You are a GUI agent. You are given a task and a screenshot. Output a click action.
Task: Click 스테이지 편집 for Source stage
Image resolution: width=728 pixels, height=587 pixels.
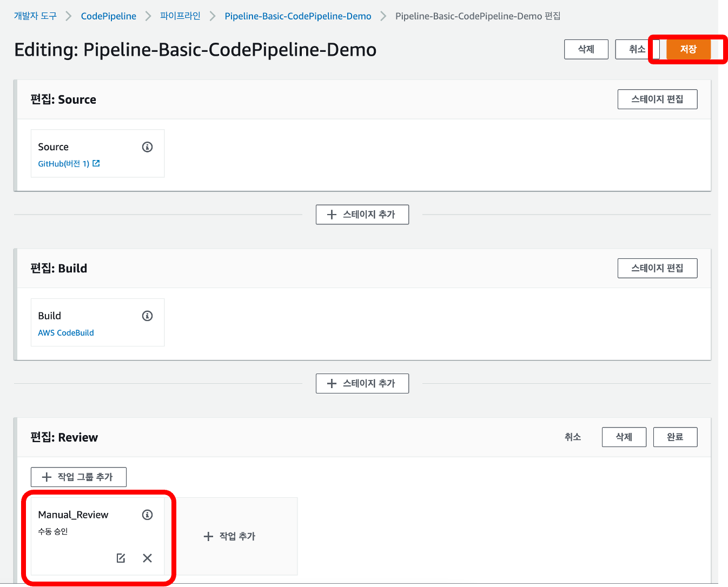pos(658,99)
